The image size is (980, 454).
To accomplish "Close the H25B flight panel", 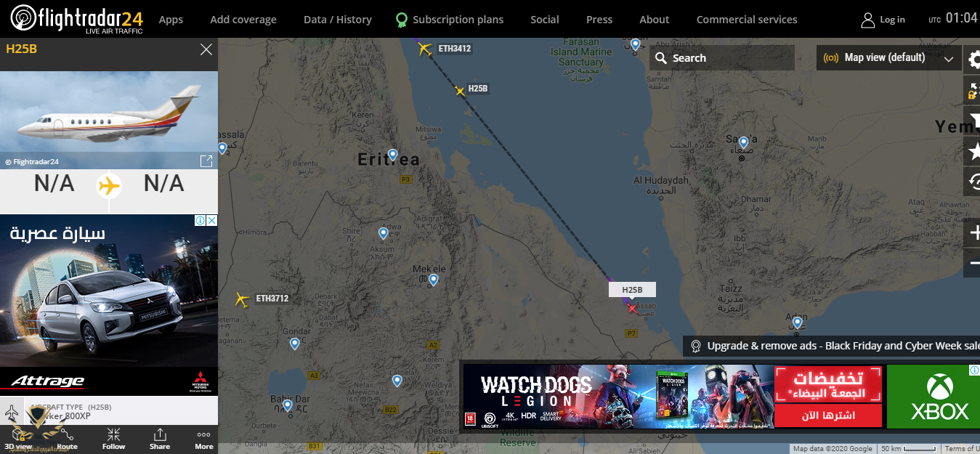I will click(x=206, y=49).
